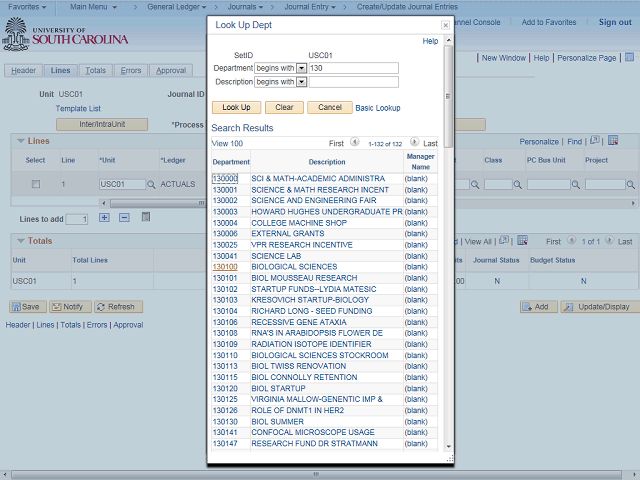Switch to the Header tab
This screenshot has height=480, width=640.
pos(23,71)
